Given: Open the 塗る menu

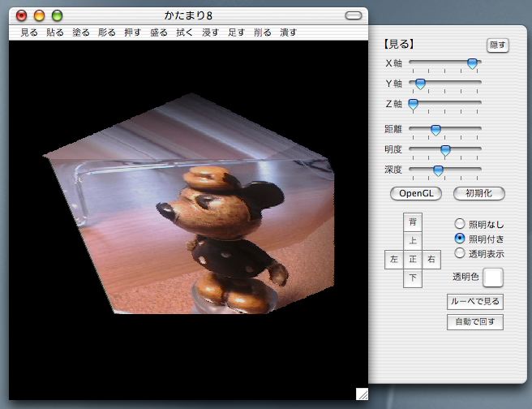Looking at the screenshot, I should pyautogui.click(x=81, y=32).
